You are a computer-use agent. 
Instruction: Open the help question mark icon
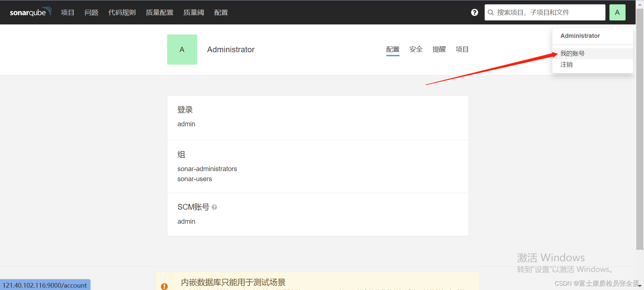[x=474, y=12]
